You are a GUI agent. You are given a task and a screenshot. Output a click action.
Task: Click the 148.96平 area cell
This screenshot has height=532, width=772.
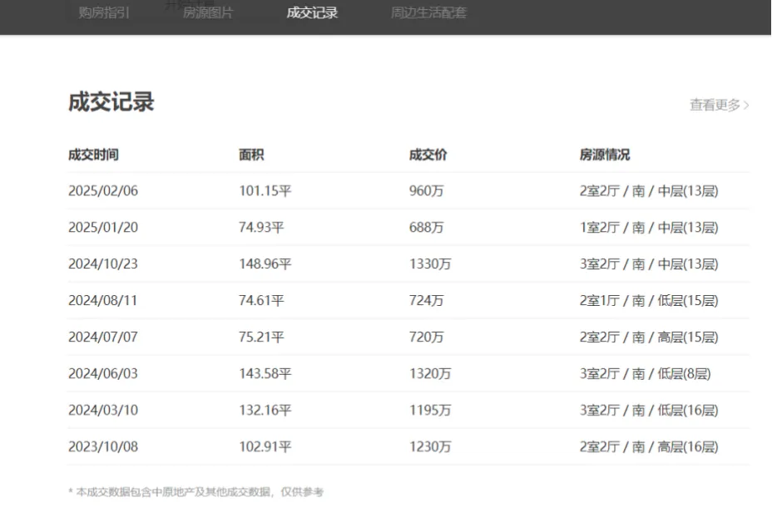[265, 264]
